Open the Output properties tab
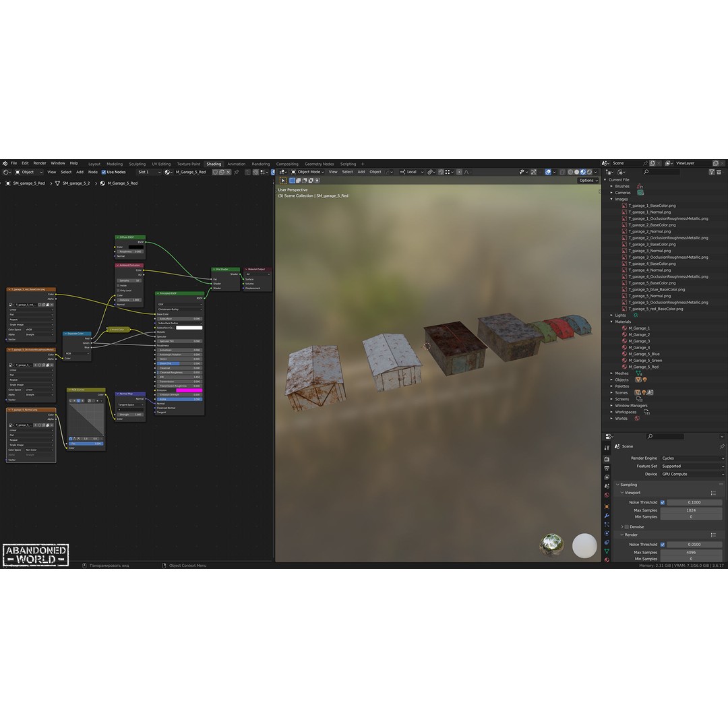Screen dimensions: 728x728 pyautogui.click(x=607, y=468)
